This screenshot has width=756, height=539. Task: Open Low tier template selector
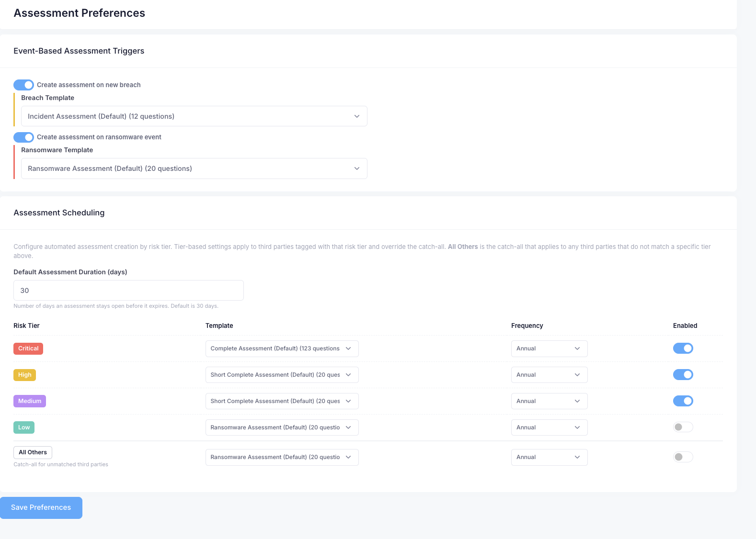tap(282, 427)
